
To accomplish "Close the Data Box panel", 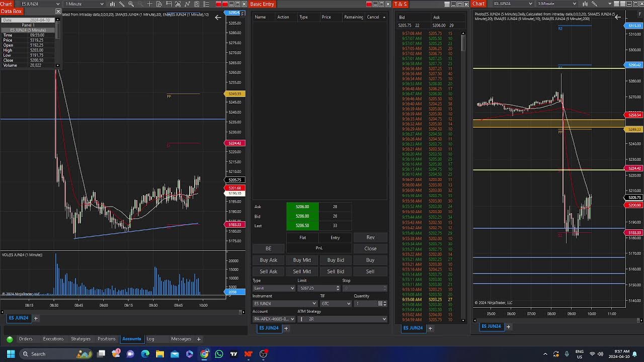I will pyautogui.click(x=58, y=11).
